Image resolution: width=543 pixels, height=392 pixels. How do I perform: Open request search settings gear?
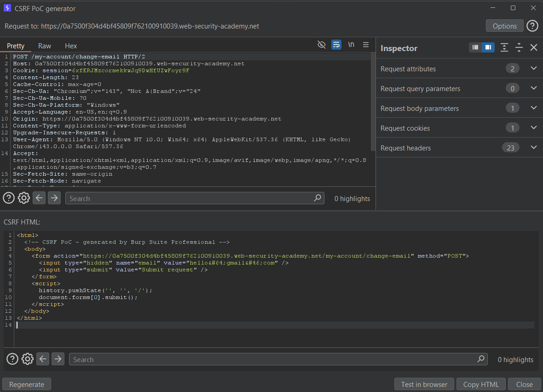tap(24, 198)
